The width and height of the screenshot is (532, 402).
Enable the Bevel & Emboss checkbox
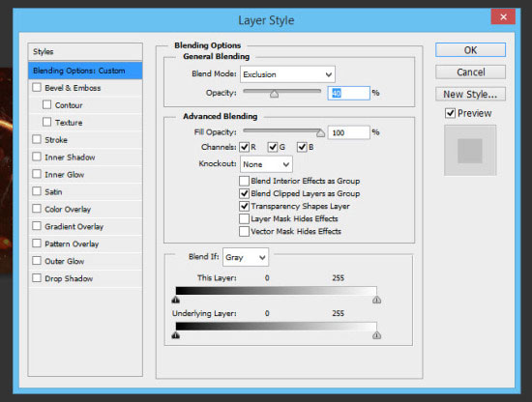coord(37,87)
